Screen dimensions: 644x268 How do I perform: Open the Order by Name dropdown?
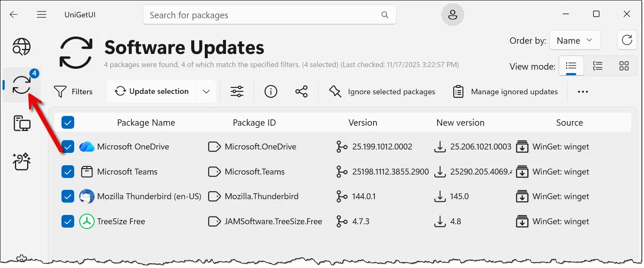(574, 41)
